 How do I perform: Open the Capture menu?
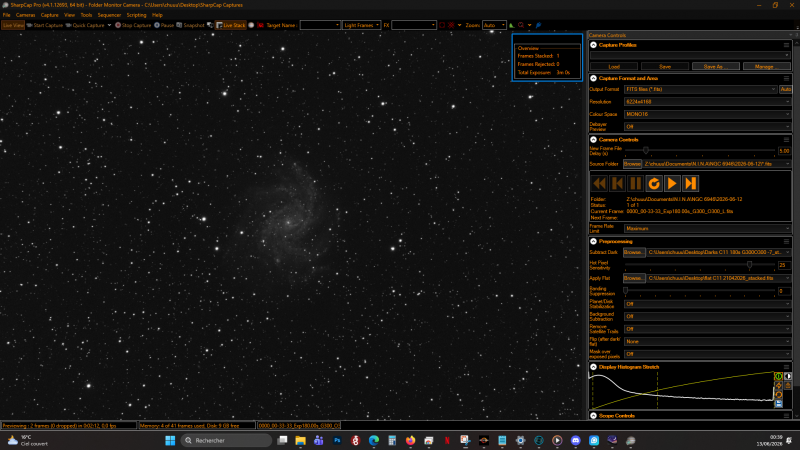pyautogui.click(x=49, y=15)
